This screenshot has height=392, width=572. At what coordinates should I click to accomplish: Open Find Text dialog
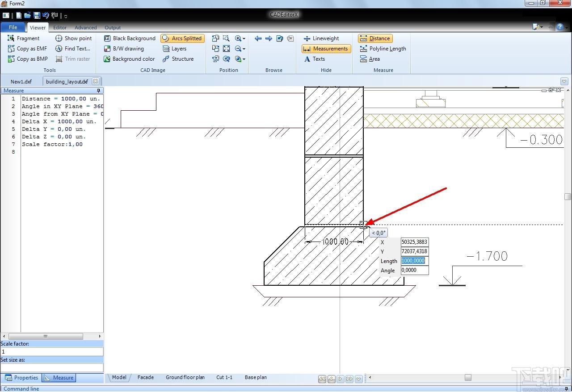pos(73,49)
